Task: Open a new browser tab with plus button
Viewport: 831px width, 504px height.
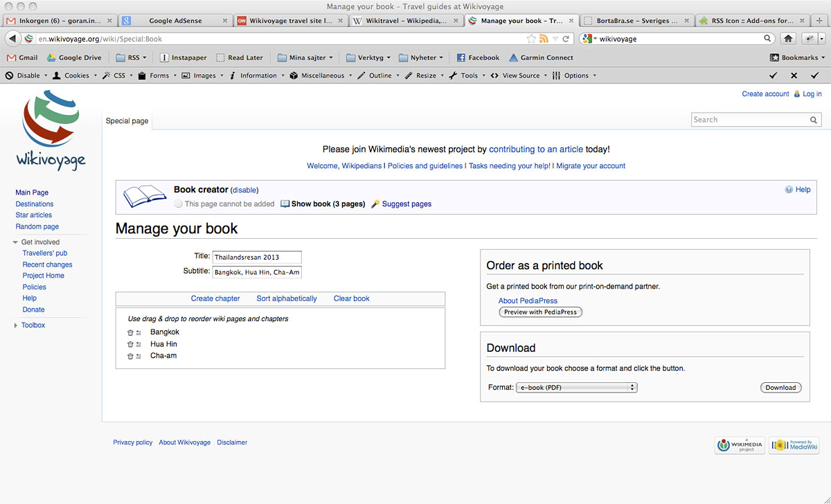Action: tap(820, 21)
